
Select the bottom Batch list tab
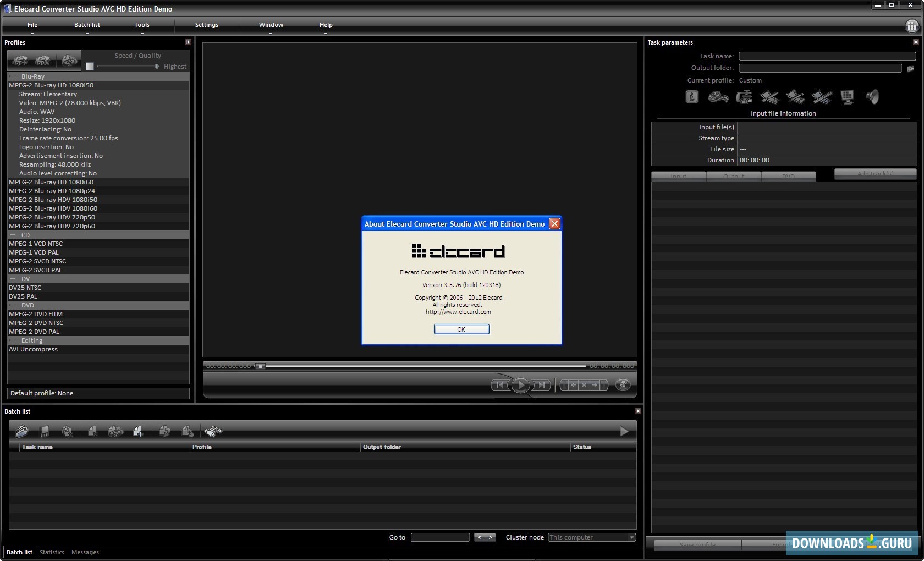pos(19,552)
